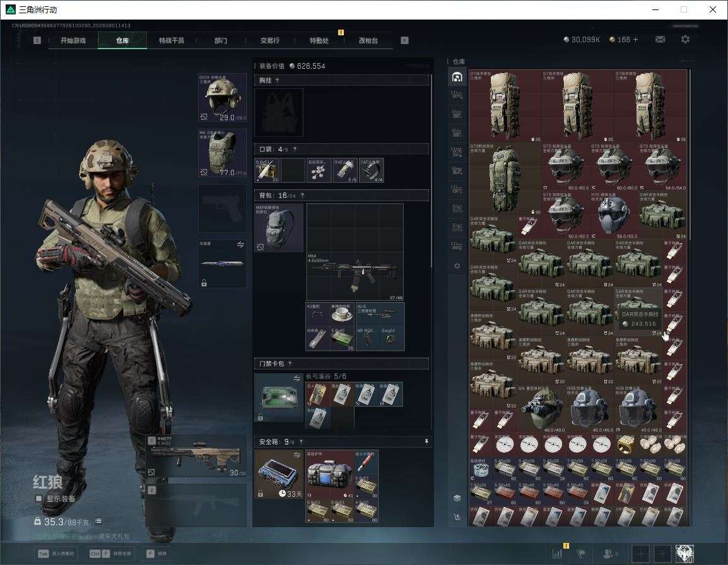Click the empty chest rig slot under 胸挂
Screen dimensions: 728x565
(x=279, y=112)
